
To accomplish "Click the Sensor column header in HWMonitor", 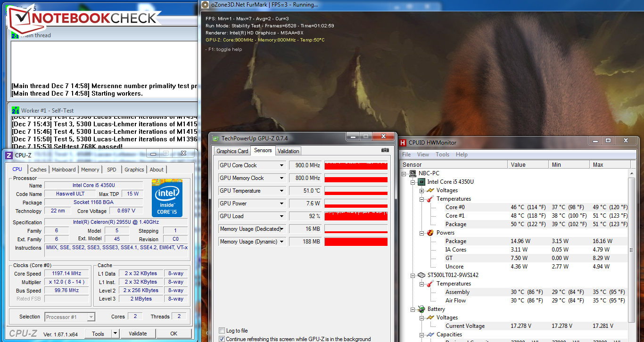I will click(454, 165).
